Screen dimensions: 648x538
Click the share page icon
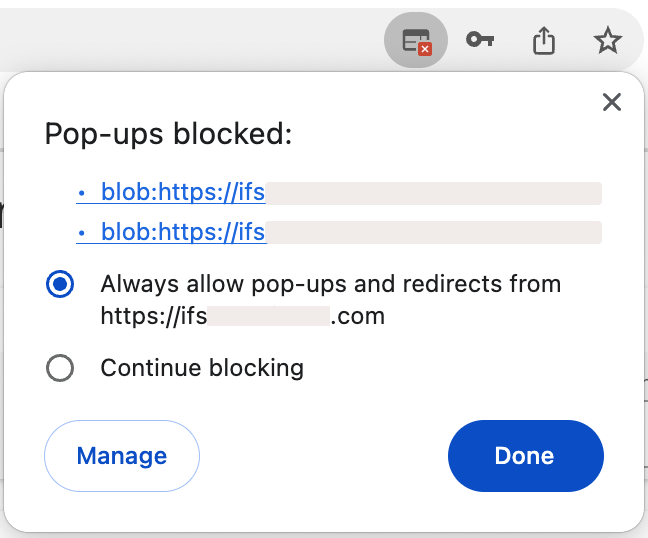(x=543, y=41)
